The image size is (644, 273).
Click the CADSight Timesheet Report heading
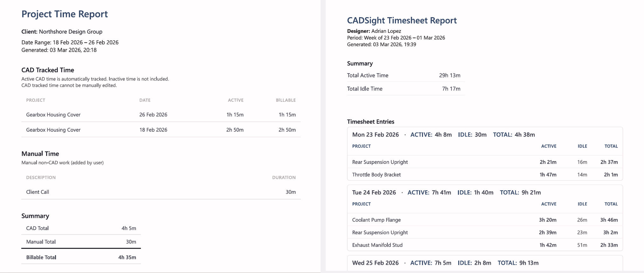click(402, 20)
